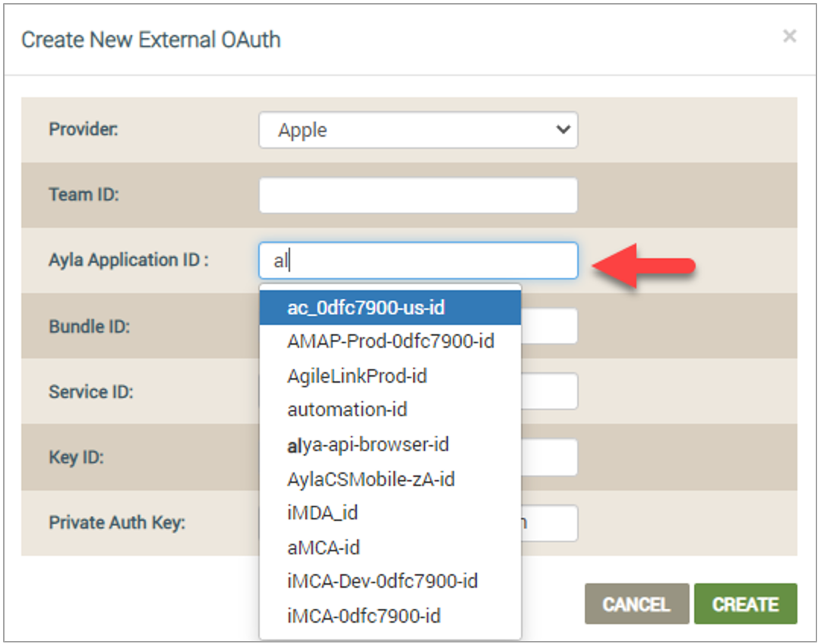Click the Ayla Application ID text field
Viewport: 821px width, 644px height.
tap(418, 260)
